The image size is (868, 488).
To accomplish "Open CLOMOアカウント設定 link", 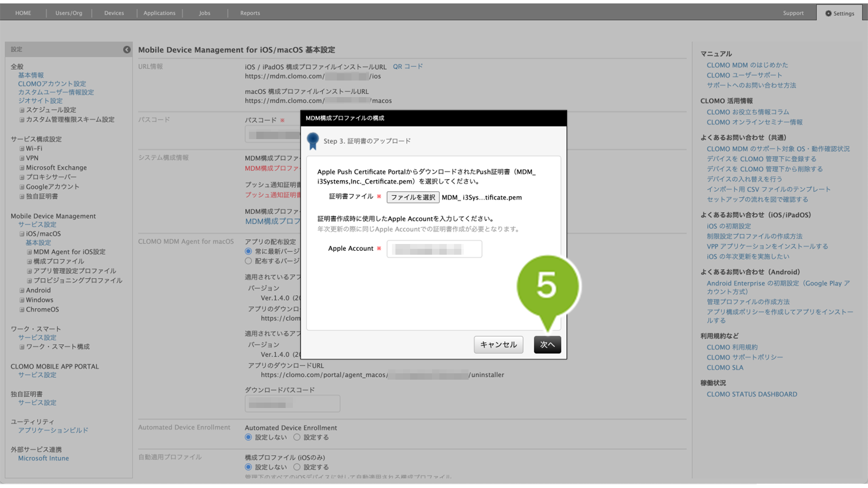I will (52, 84).
